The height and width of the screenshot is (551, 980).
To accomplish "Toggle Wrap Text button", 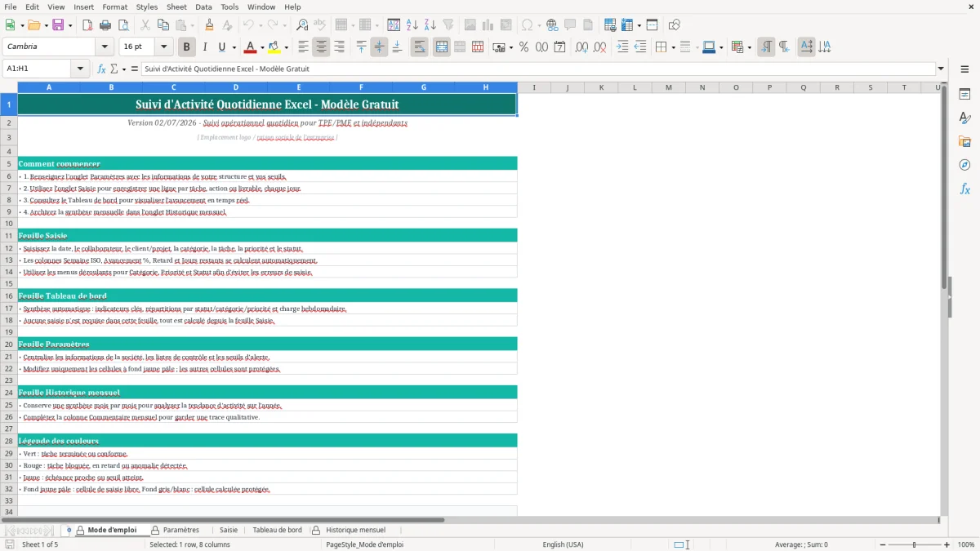I will (x=419, y=47).
